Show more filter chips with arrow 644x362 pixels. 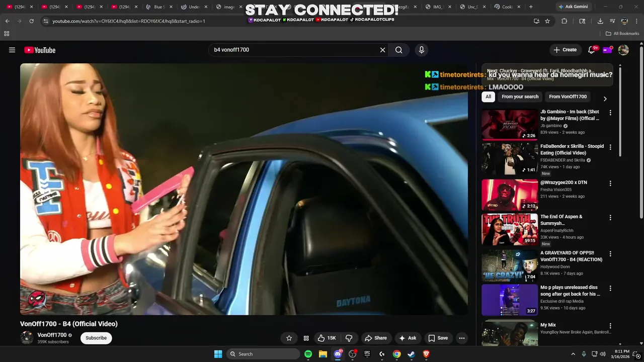pos(605,99)
